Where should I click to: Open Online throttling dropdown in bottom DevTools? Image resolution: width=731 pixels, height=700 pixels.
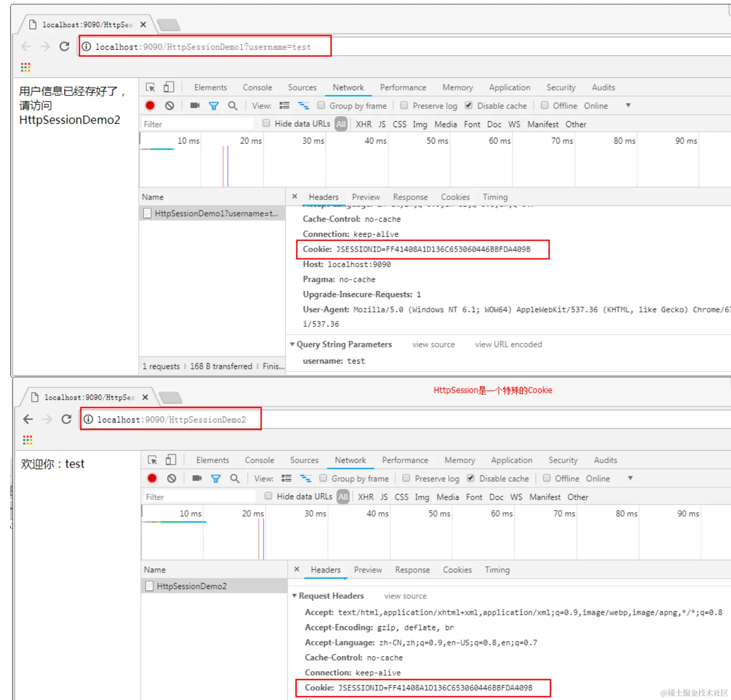[x=609, y=478]
